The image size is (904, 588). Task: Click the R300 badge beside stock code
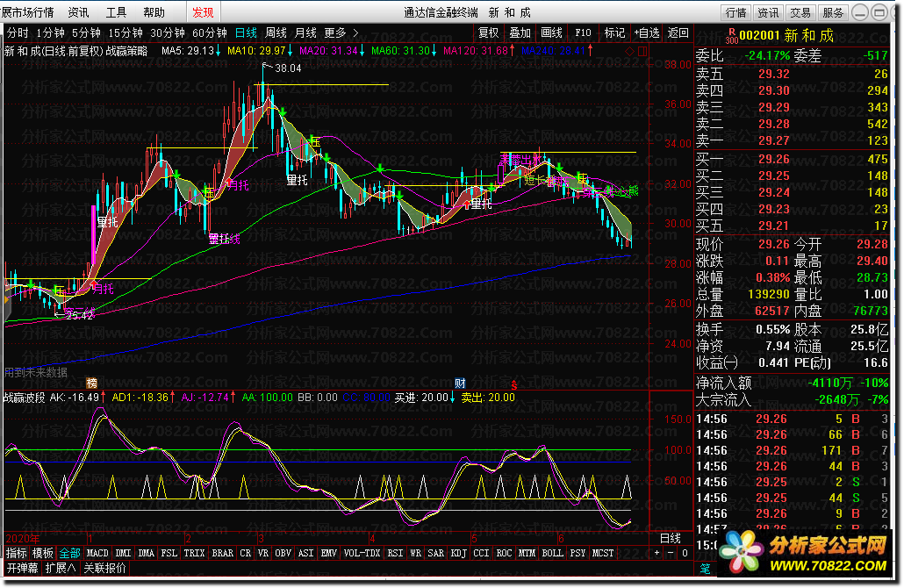coord(731,36)
